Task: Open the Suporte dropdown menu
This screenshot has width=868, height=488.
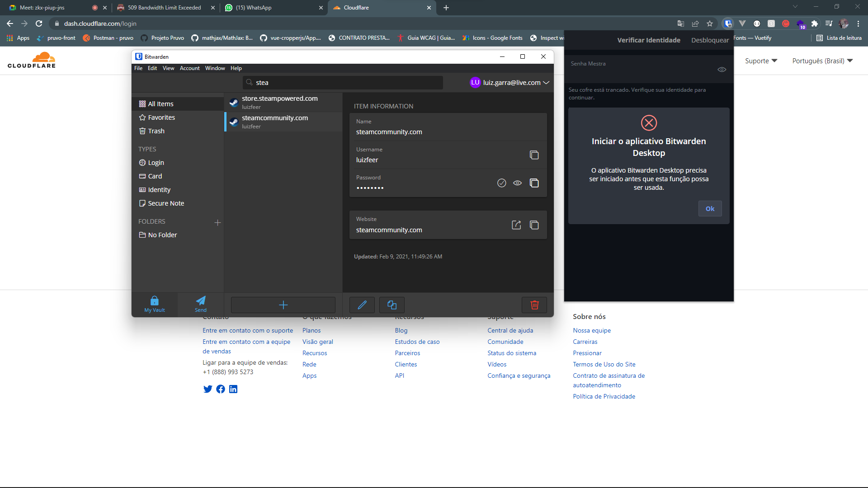Action: 761,61
